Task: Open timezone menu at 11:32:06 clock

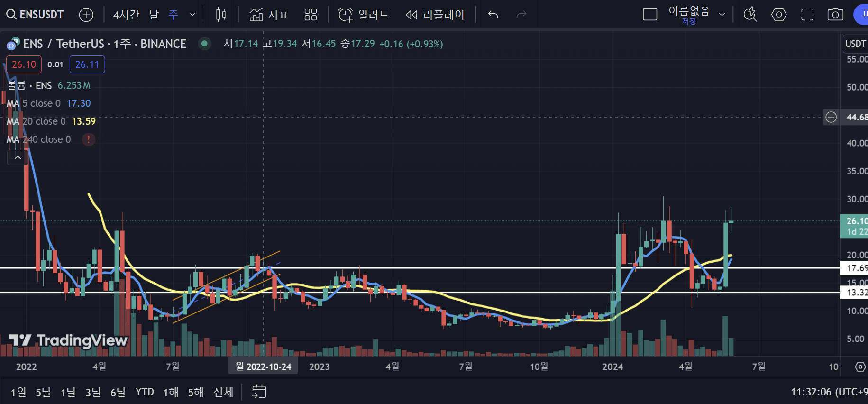Action: pos(829,392)
